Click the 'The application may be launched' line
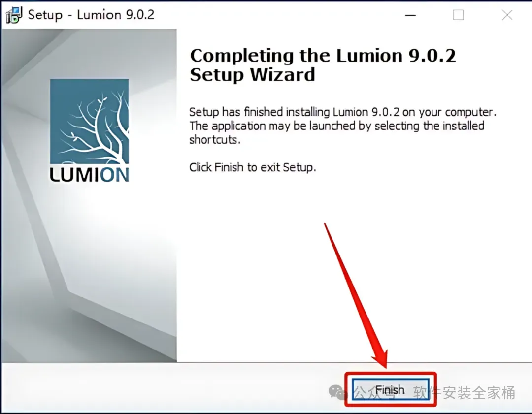 [336, 126]
